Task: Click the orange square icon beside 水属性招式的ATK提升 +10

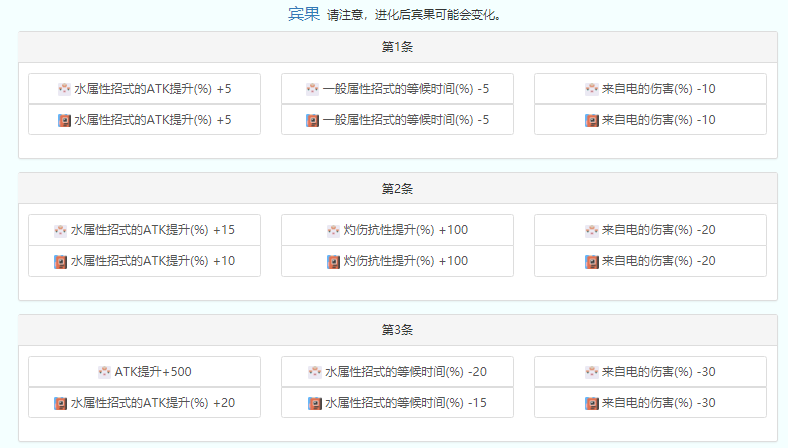Action: tap(61, 261)
